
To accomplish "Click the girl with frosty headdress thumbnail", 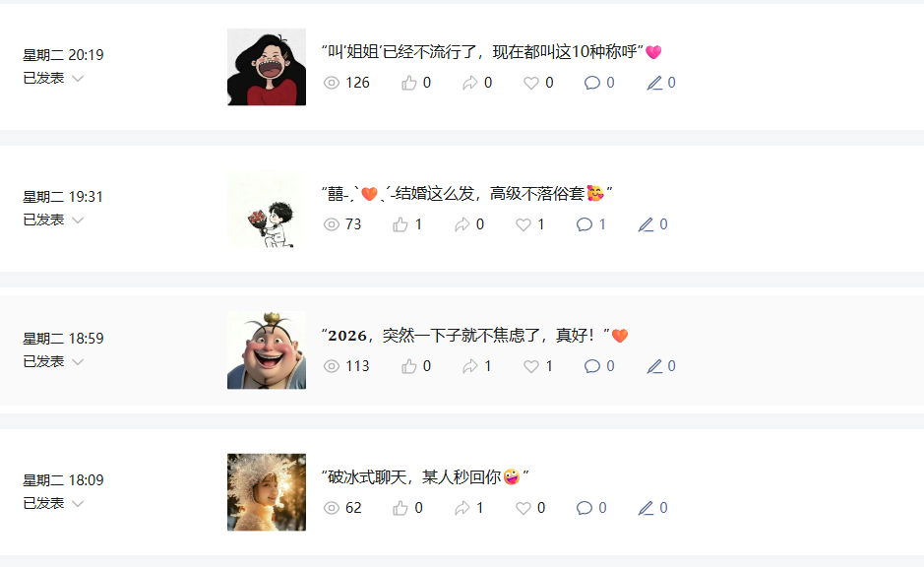I will coord(267,492).
